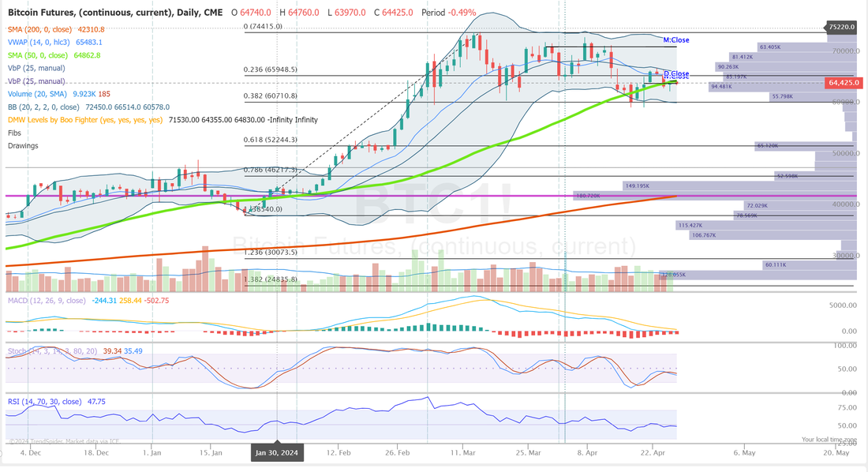
Task: Click the 1.382 (24835.8) Fibonacci level label
Action: [x=270, y=279]
